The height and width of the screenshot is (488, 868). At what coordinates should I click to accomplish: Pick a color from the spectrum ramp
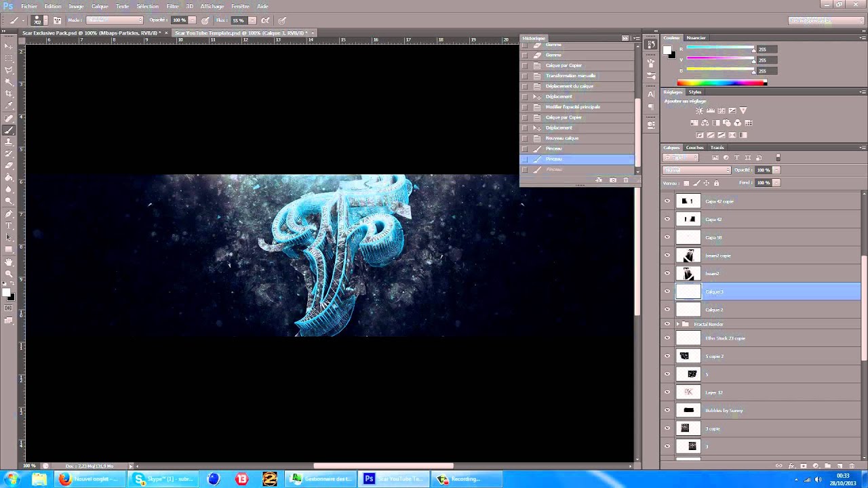point(722,83)
